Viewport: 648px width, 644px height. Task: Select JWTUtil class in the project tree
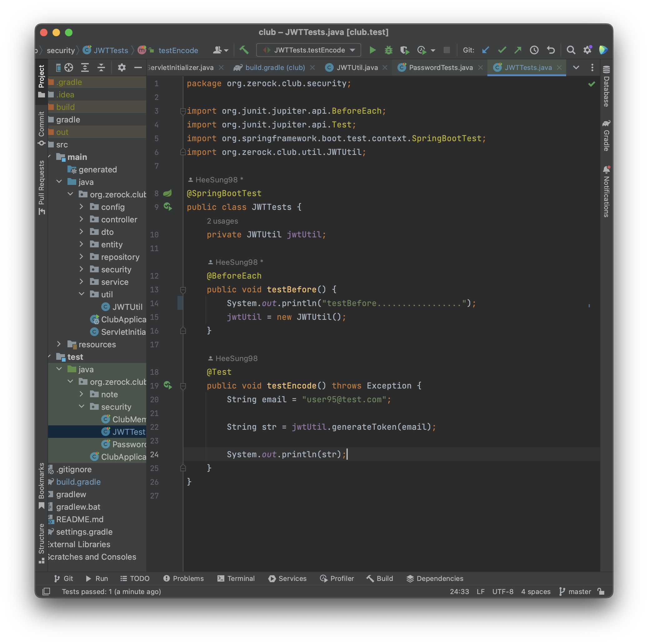[122, 307]
